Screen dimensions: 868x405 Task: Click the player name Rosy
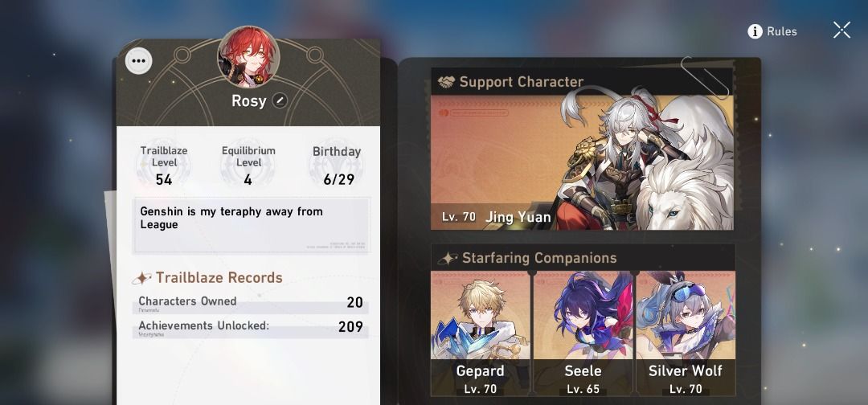249,100
